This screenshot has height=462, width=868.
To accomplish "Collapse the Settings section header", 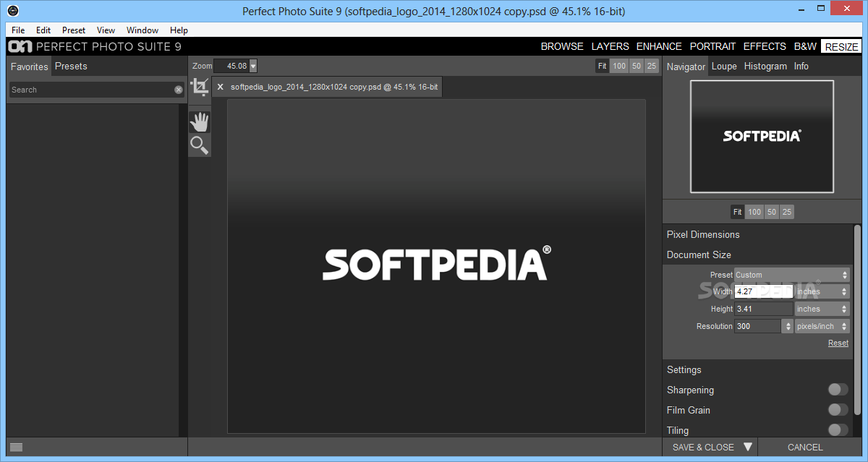I will click(x=684, y=369).
